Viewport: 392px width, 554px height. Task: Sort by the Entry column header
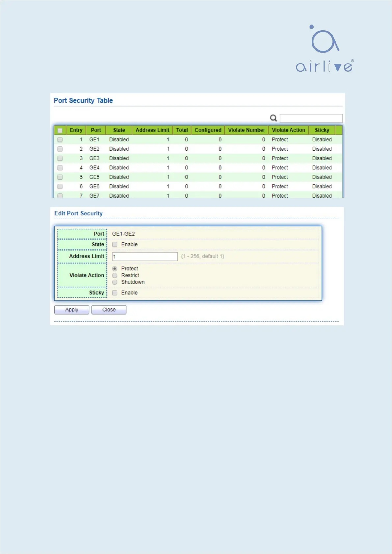click(x=76, y=130)
